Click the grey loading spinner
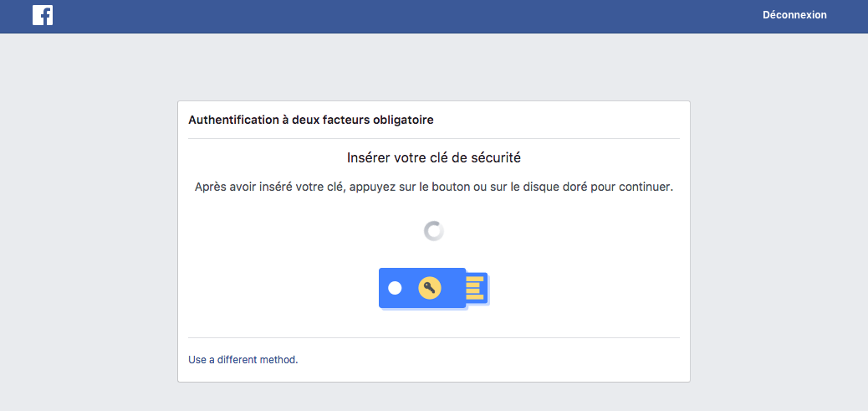The image size is (868, 411). coord(434,231)
